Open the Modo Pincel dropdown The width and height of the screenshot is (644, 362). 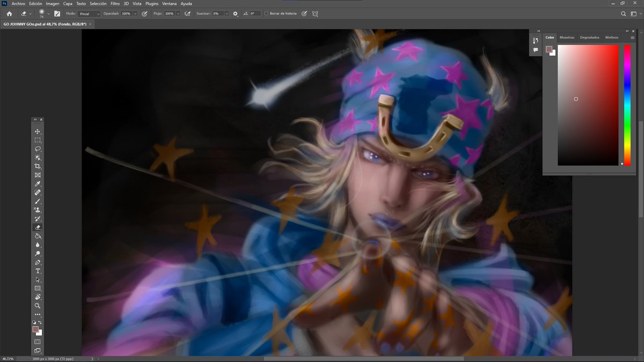point(89,13)
